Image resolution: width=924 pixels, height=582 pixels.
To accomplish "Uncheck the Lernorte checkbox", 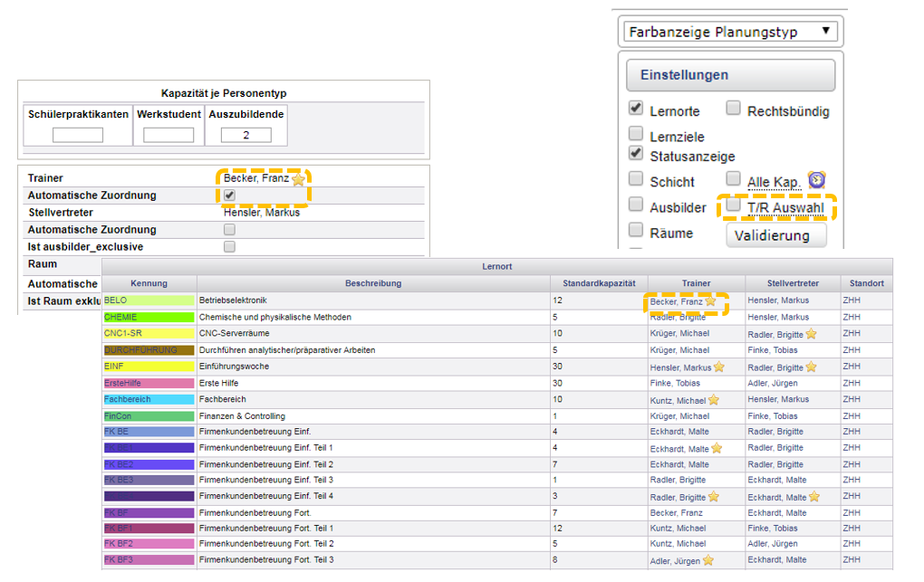I will tap(636, 109).
